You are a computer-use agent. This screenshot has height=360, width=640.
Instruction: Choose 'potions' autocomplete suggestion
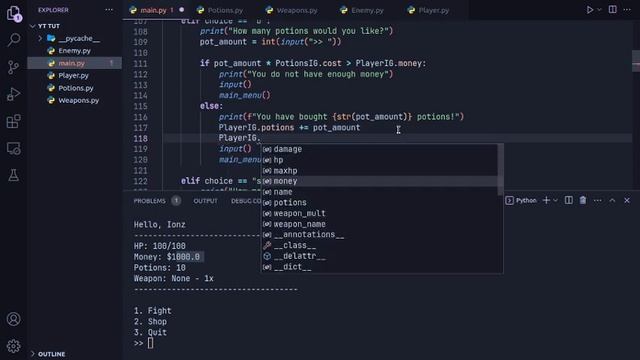[379, 202]
